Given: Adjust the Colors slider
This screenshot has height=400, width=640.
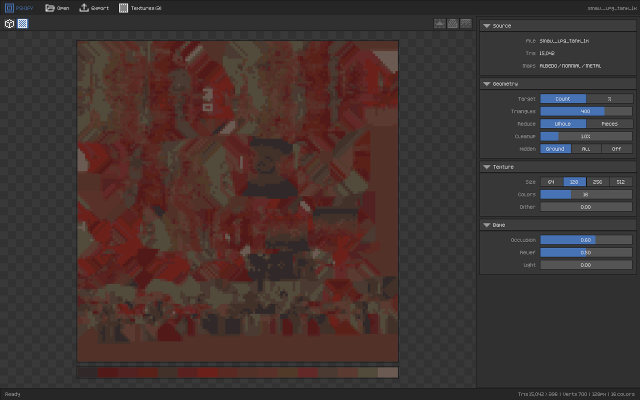Looking at the screenshot, I should [x=586, y=194].
